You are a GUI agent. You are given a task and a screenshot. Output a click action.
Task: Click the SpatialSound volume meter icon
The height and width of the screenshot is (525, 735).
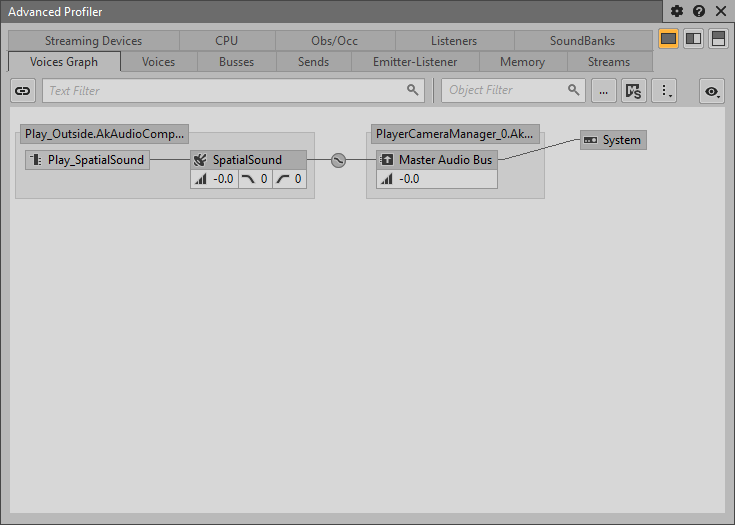click(x=199, y=179)
